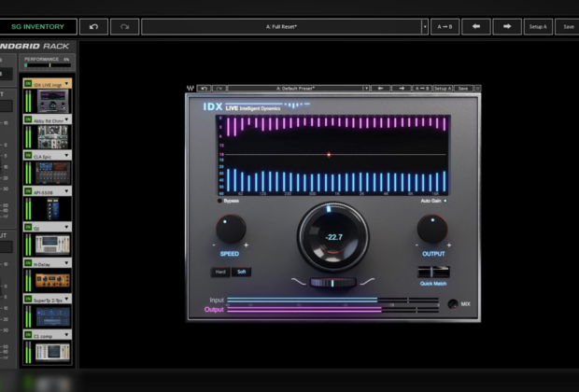Expand the IDX LIVE slot dropdown arrow

(67, 84)
